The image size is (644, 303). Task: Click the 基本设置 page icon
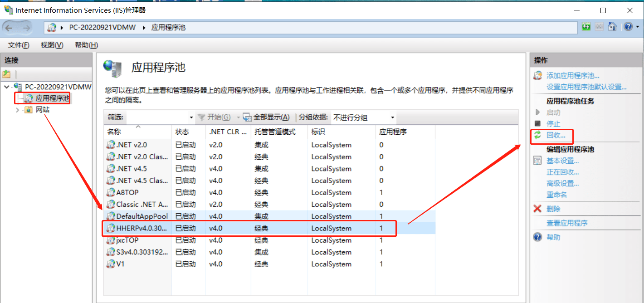538,161
